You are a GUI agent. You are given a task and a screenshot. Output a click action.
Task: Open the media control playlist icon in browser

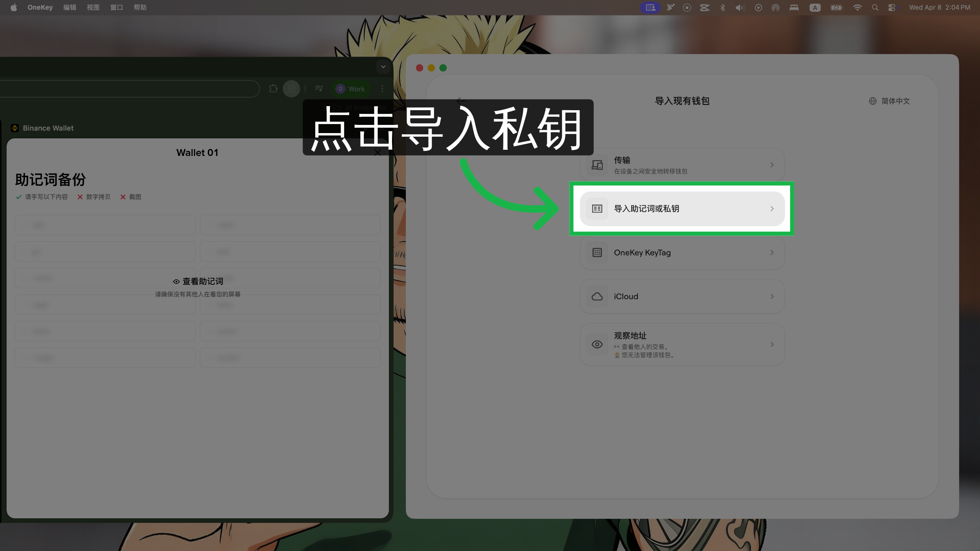tap(319, 89)
